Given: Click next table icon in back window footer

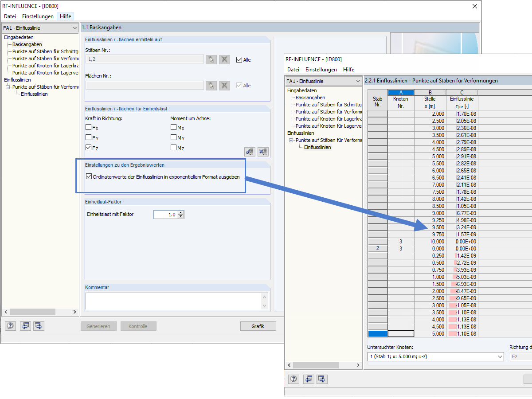Looking at the screenshot, I should (x=39, y=326).
